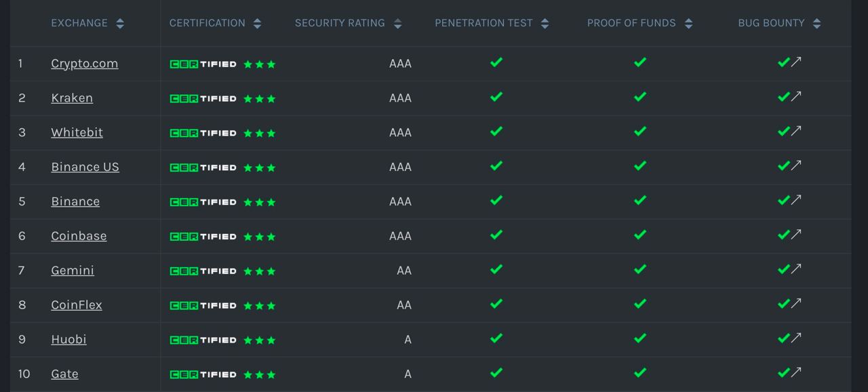The width and height of the screenshot is (868, 392).
Task: Open the Binance exchange link
Action: (x=75, y=201)
